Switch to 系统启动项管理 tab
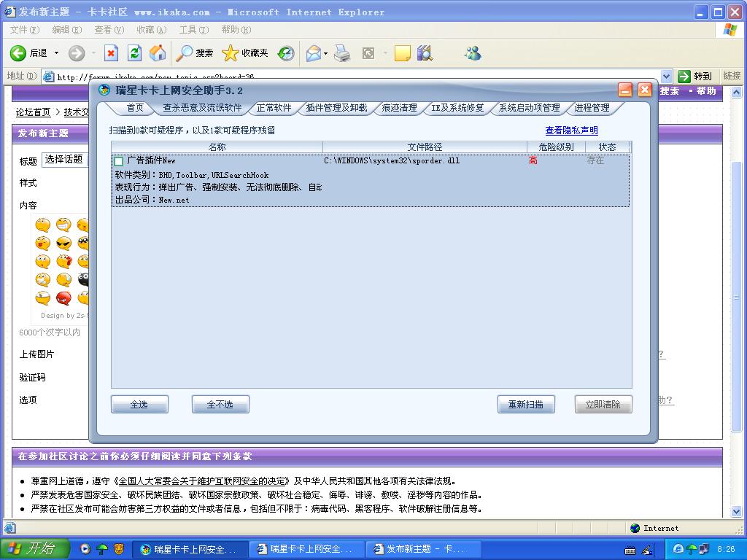Screen dimensions: 747x560 tap(530, 108)
